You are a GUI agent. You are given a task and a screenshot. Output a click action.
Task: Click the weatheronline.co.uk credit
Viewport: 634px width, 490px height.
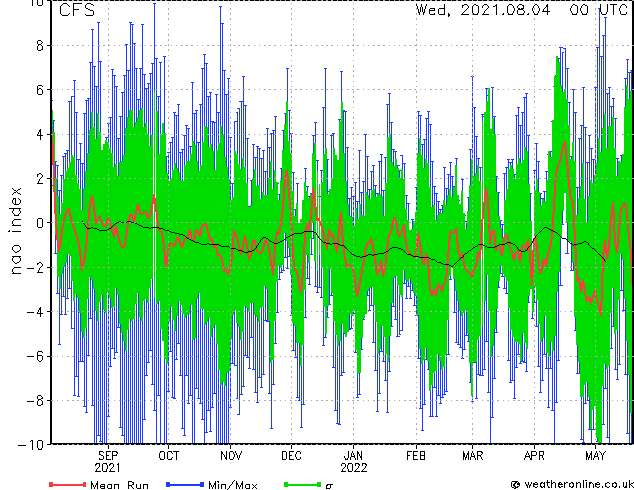tap(572, 484)
